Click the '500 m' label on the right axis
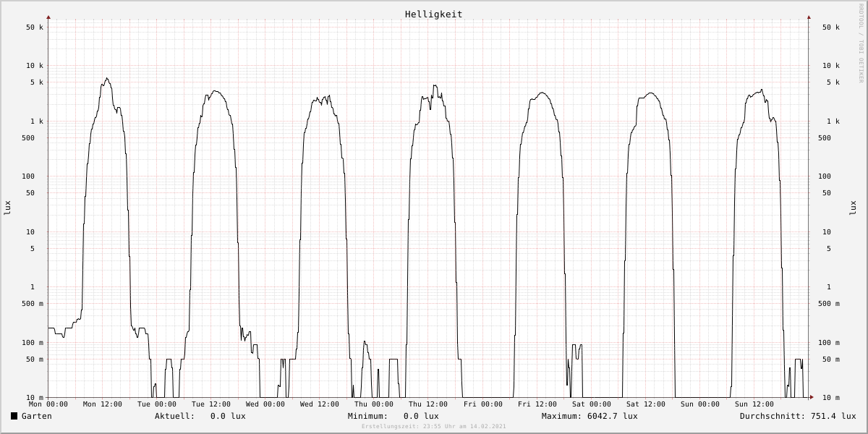The height and width of the screenshot is (434, 868). coord(829,304)
